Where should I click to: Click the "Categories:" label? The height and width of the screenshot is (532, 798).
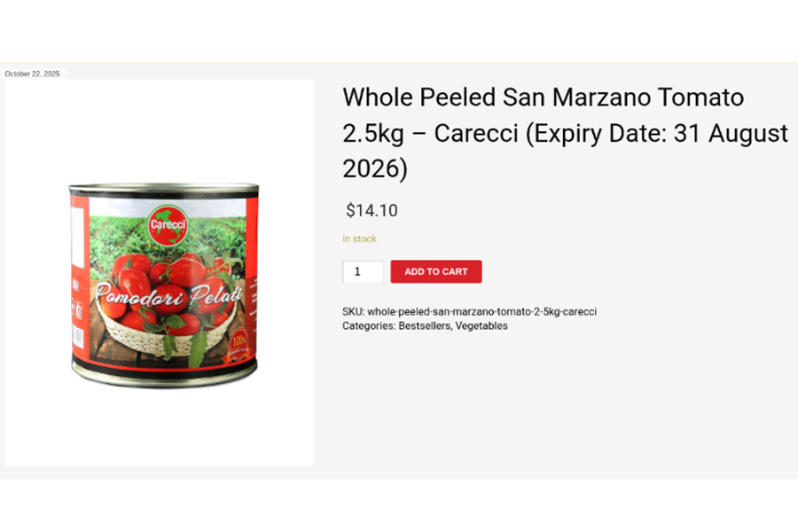click(x=369, y=326)
